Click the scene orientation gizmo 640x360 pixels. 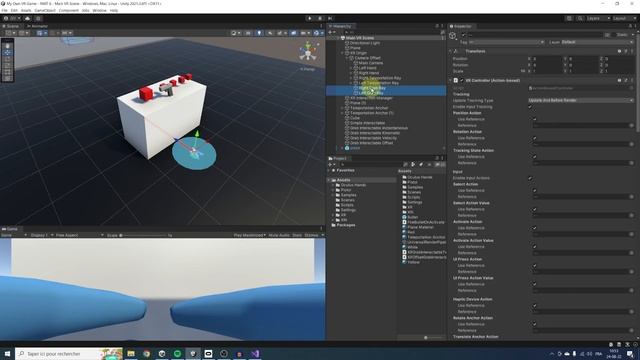pos(308,52)
